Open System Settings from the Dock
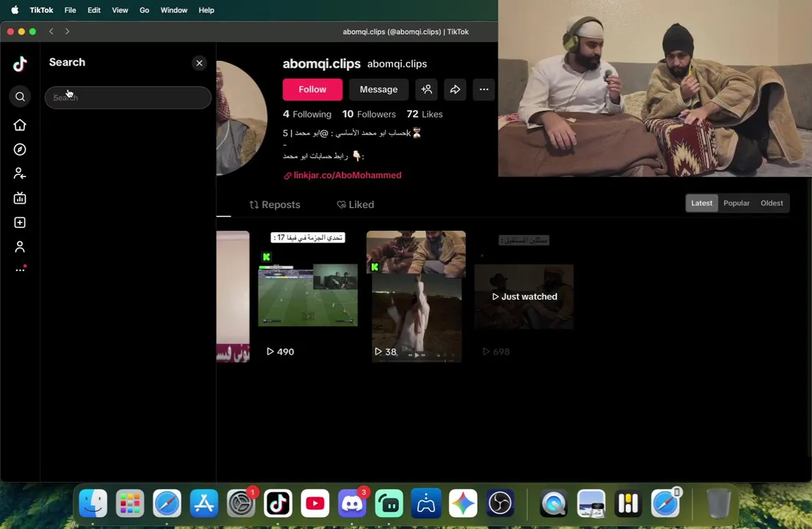This screenshot has width=812, height=529. click(241, 503)
